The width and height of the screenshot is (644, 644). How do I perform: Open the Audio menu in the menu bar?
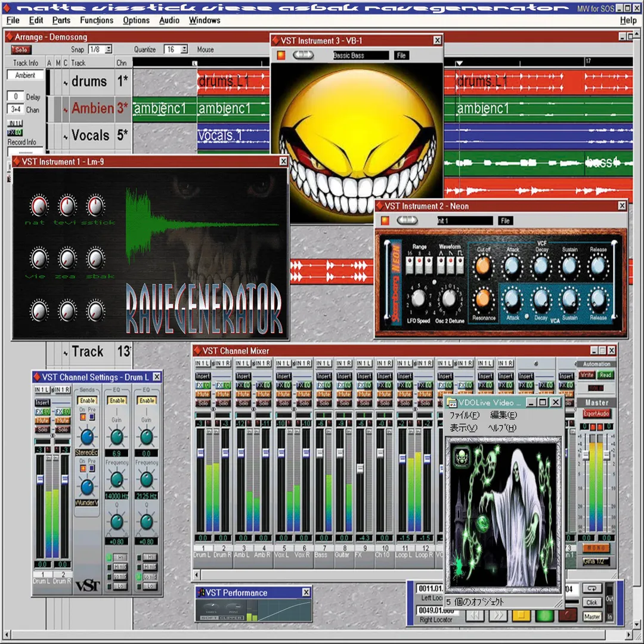click(169, 20)
